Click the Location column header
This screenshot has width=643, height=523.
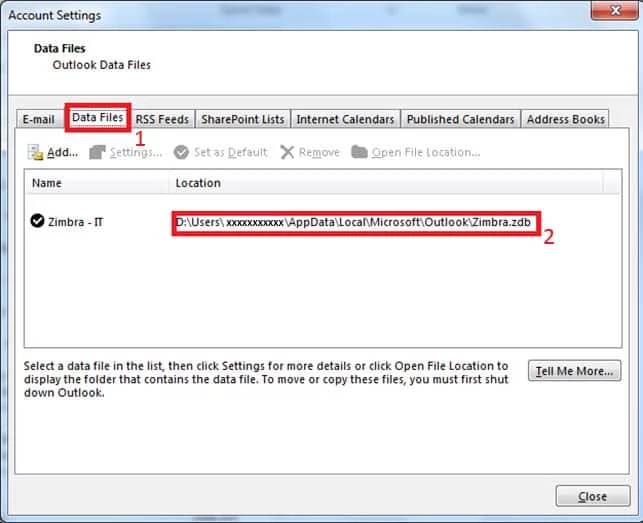click(386, 183)
